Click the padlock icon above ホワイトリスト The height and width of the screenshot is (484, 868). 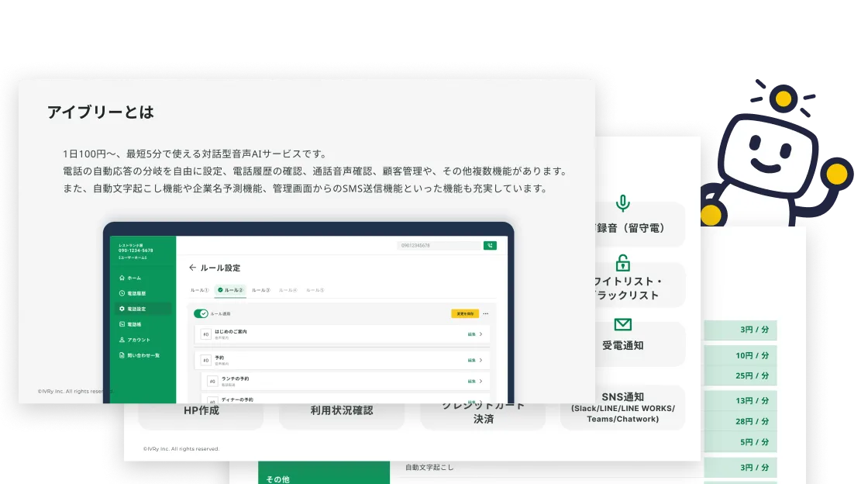[623, 262]
